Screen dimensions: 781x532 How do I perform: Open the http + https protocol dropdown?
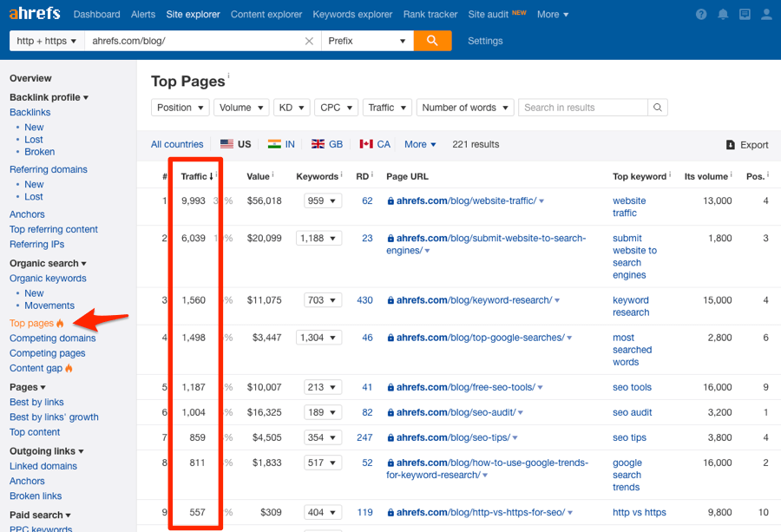(x=47, y=41)
